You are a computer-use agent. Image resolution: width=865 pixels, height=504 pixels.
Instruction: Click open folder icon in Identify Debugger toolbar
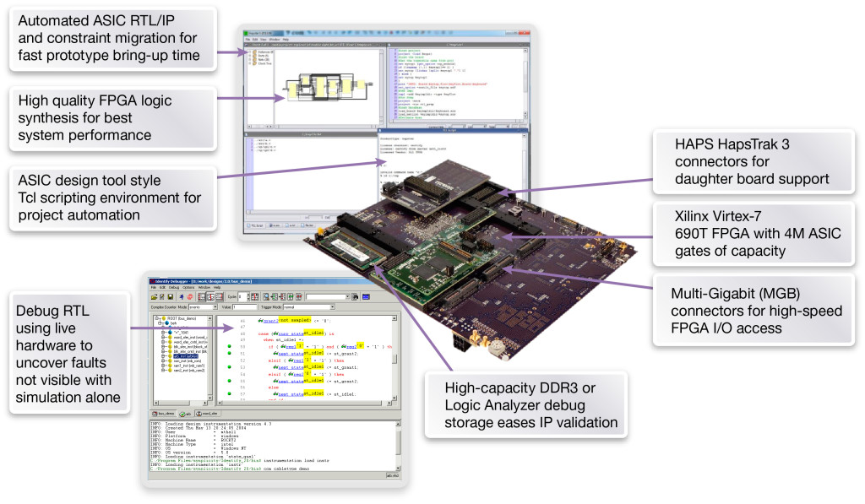tap(154, 296)
